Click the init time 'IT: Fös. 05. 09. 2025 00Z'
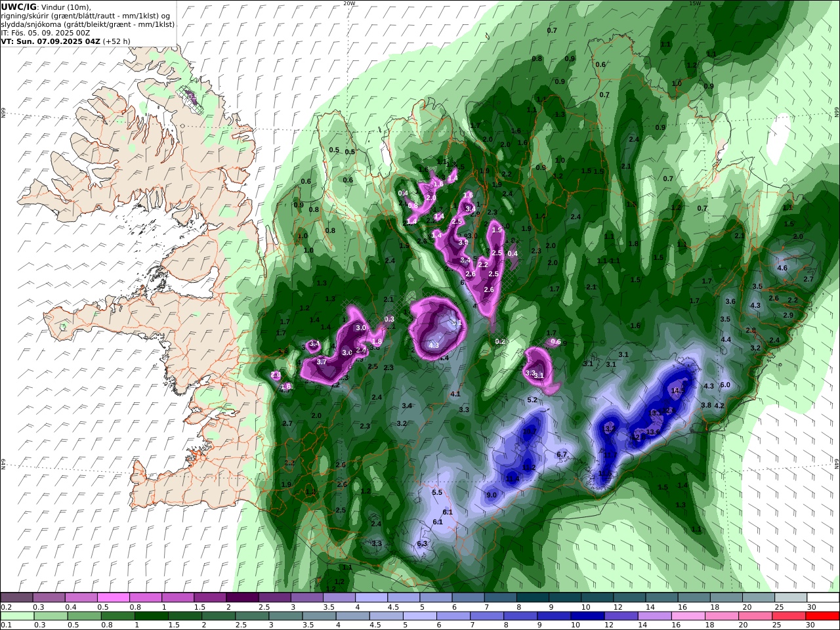Viewport: 840px width, 630px height. coord(45,32)
